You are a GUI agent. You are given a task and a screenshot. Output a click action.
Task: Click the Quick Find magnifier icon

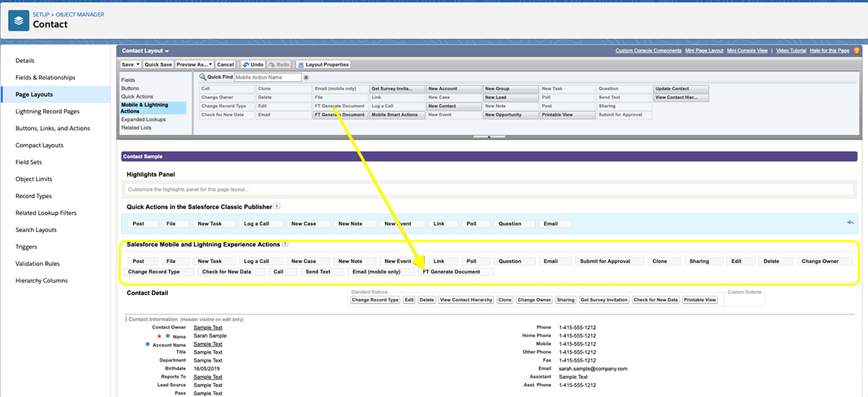click(203, 77)
